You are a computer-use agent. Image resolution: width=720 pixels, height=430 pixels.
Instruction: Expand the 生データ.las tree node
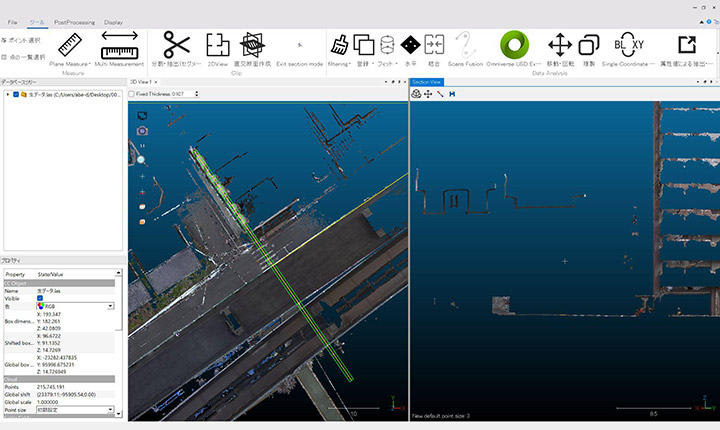point(8,94)
